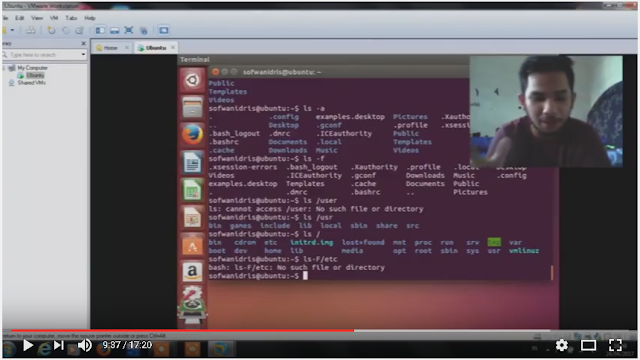Select Ubuntu VM in library tree
640x360 pixels.
(x=35, y=75)
